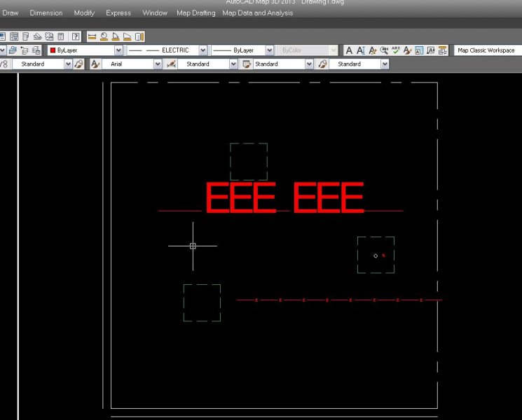
Task: Click the red color swatch in color control
Action: pyautogui.click(x=53, y=50)
